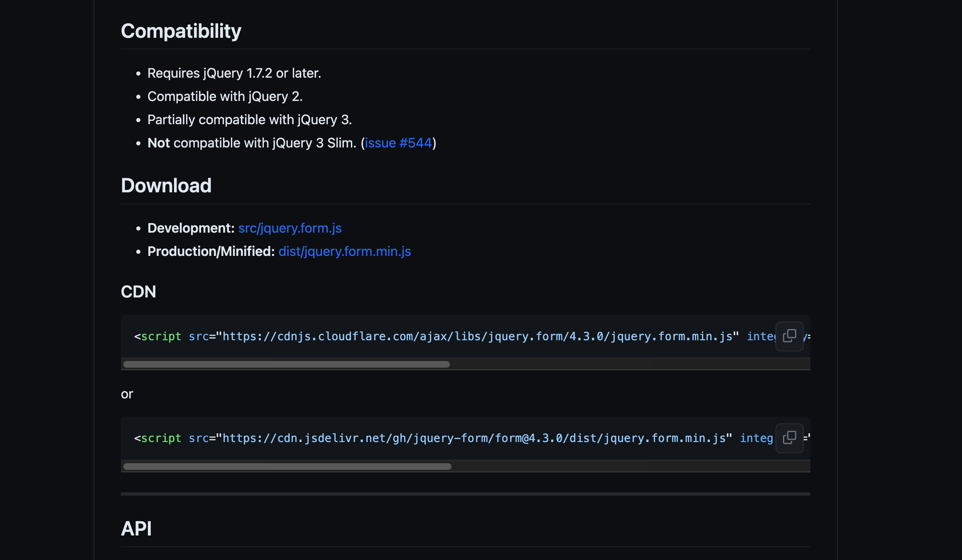The height and width of the screenshot is (560, 962).
Task: Click text 'Partially compatible with jQuery 3.'
Action: 250,120
